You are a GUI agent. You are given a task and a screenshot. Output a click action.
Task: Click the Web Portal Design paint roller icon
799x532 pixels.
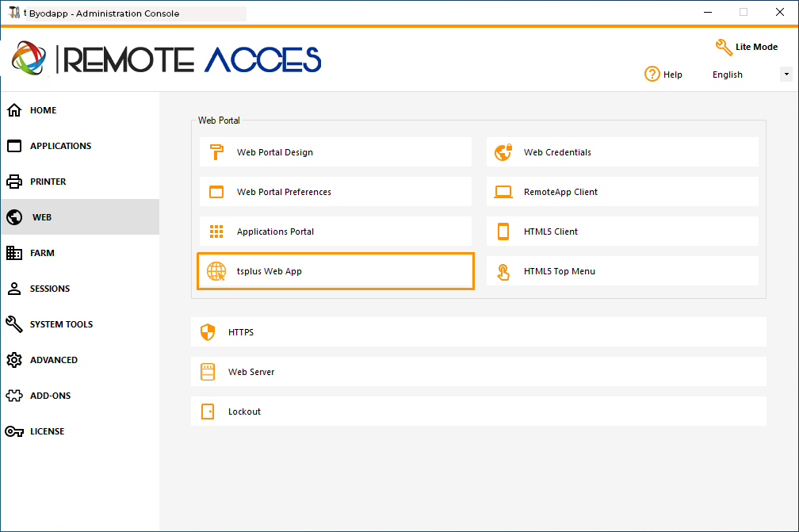[x=216, y=152]
